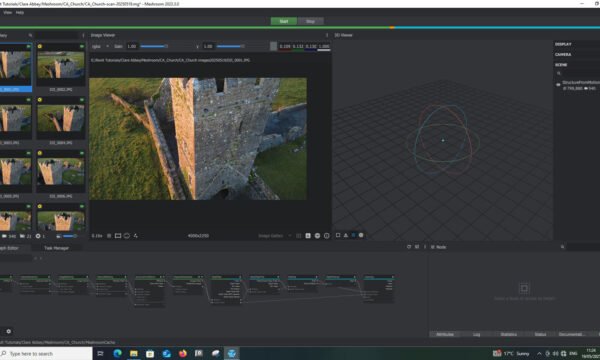Viewport: 600px width, 360px height.
Task: Click the Node panel search icon
Action: coord(562,247)
